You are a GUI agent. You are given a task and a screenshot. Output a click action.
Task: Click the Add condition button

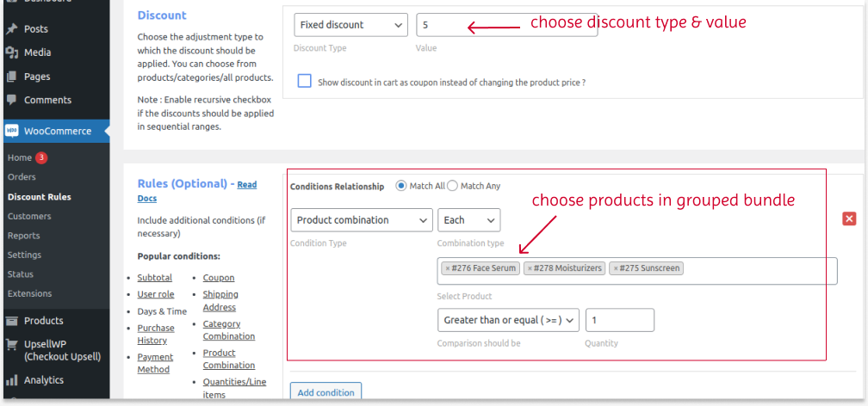[325, 392]
